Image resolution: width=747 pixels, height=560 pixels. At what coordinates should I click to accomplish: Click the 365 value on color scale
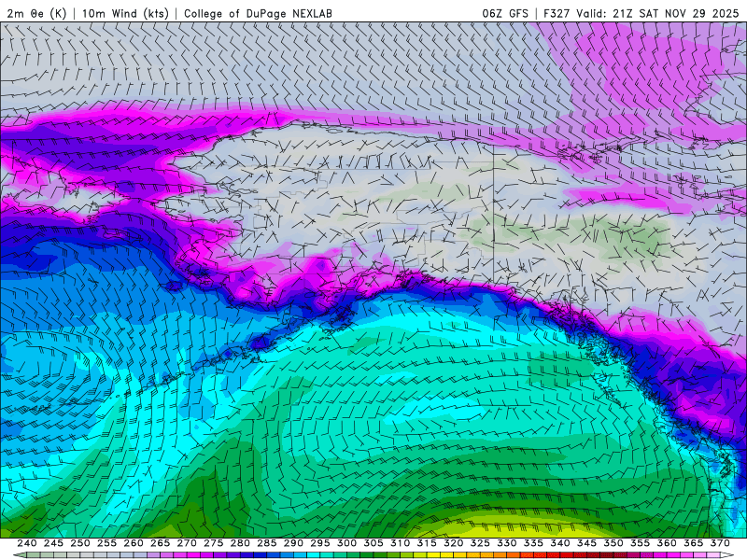694,543
